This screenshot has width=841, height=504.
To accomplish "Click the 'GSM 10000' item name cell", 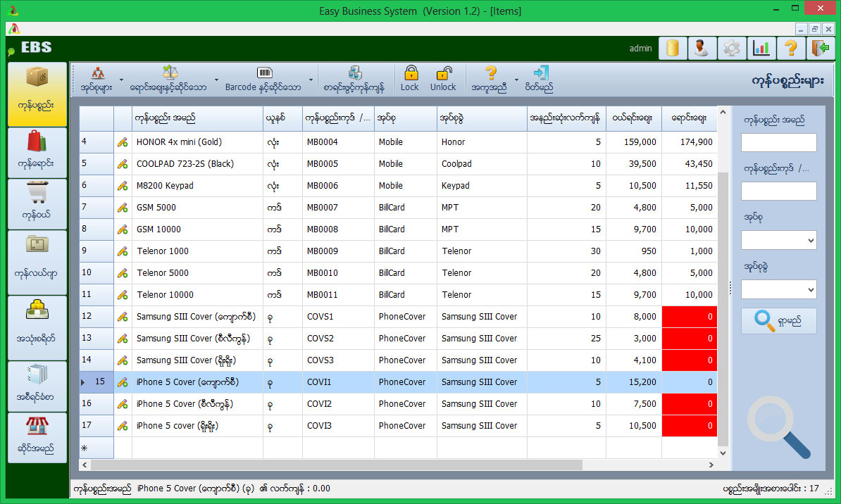I will coord(197,229).
